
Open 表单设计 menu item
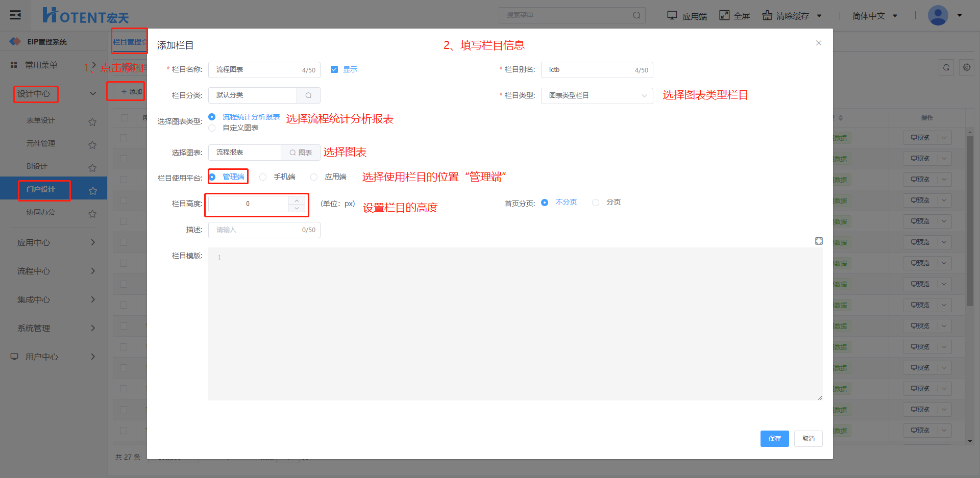coord(40,120)
